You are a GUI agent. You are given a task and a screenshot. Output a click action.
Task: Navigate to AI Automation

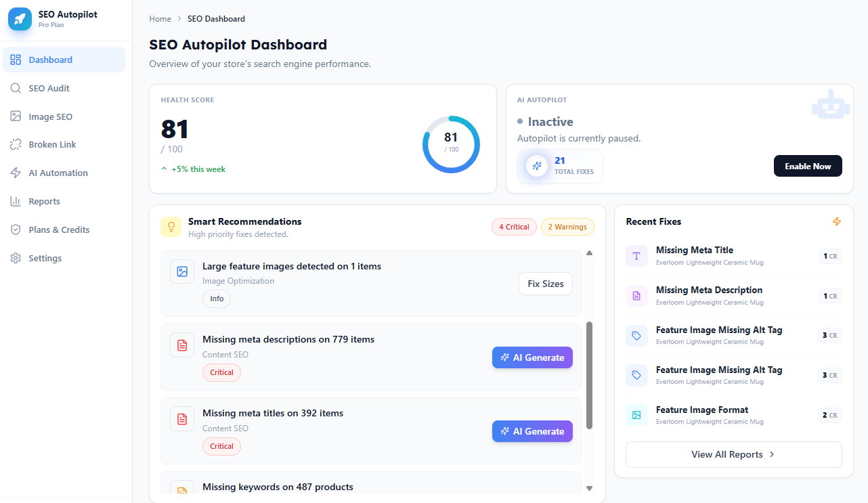64,173
